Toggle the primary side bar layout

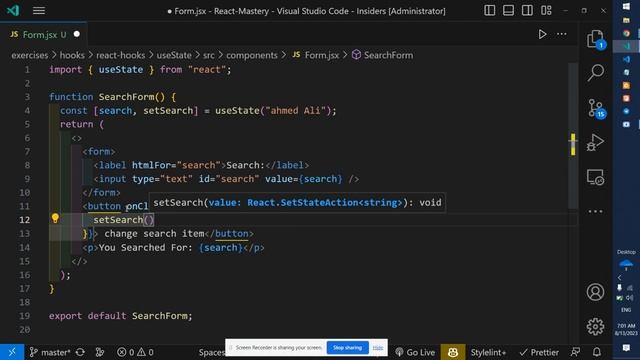[489, 11]
